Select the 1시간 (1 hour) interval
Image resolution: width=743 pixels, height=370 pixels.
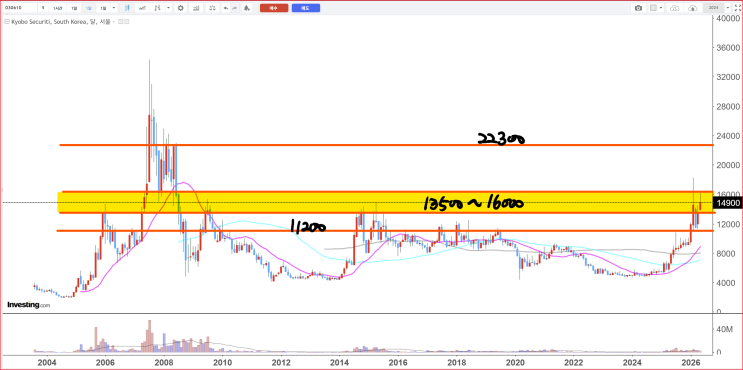(57, 8)
